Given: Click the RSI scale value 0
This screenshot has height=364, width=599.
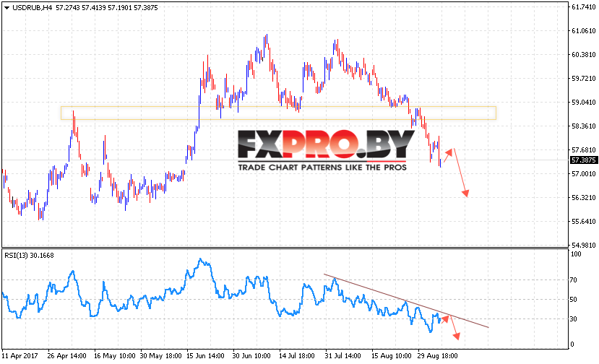Looking at the screenshot, I should (x=572, y=344).
